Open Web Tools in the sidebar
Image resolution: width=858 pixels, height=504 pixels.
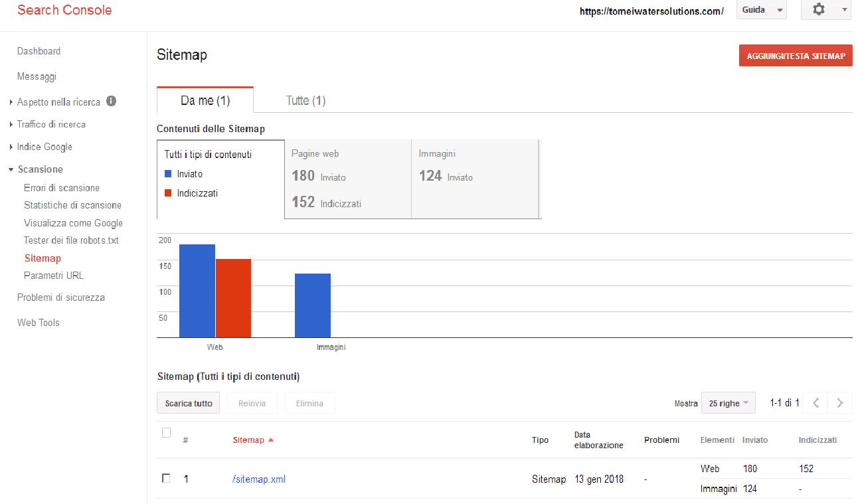[39, 323]
